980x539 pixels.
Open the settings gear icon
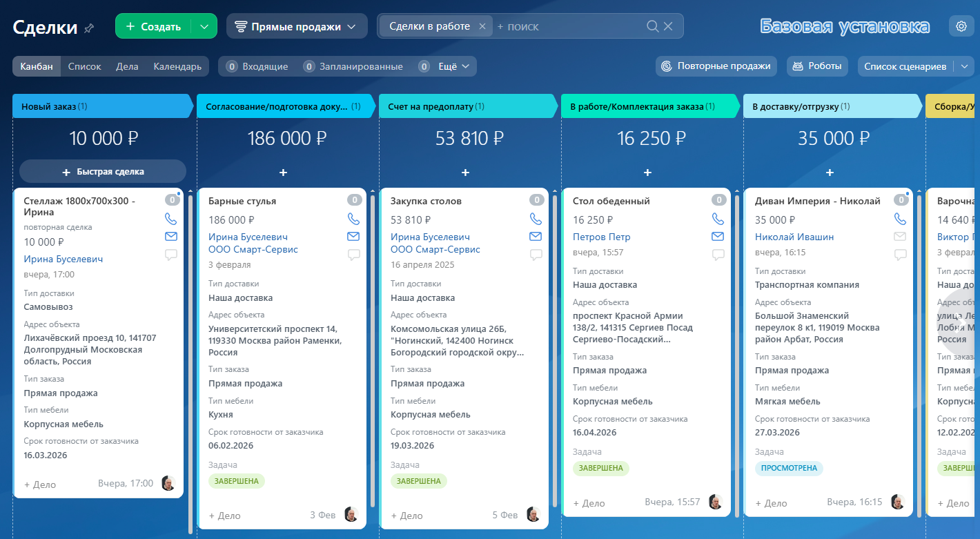961,26
